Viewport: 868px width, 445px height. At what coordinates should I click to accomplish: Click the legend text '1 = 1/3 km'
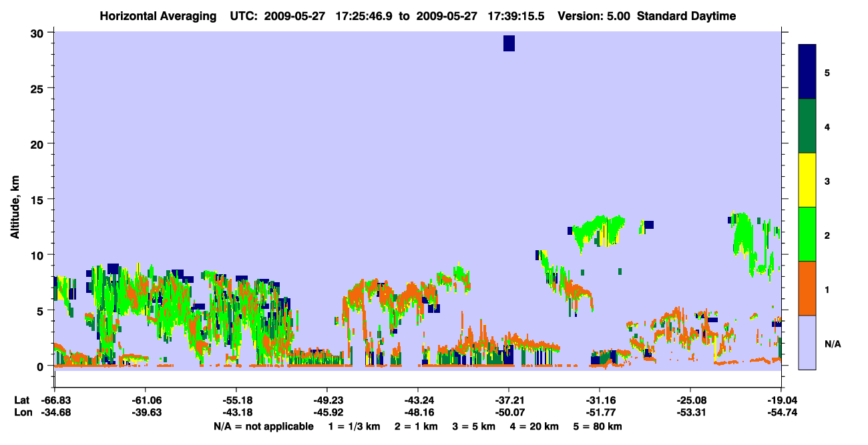[353, 426]
